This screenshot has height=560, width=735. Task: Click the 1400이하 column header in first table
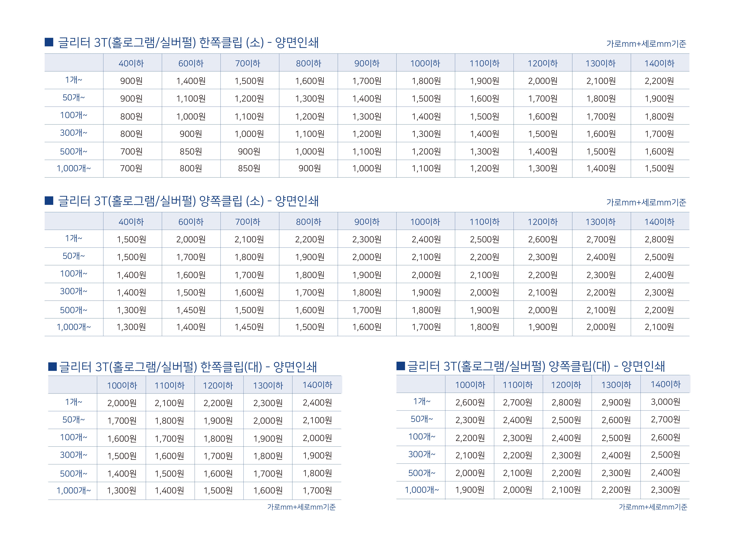[x=659, y=63]
